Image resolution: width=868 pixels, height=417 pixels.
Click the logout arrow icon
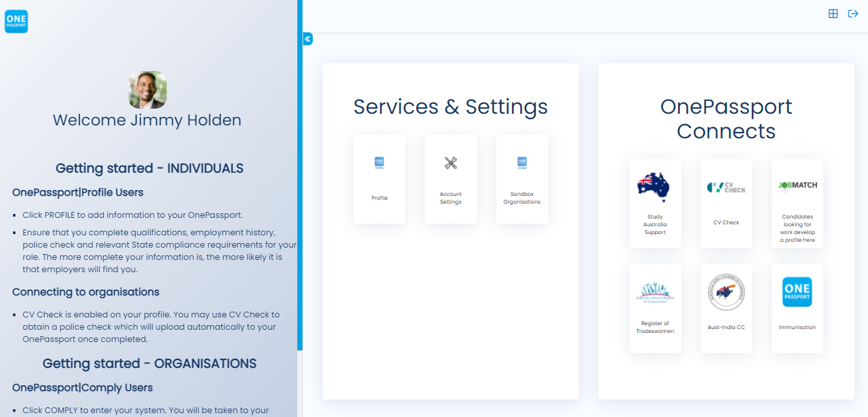(852, 14)
